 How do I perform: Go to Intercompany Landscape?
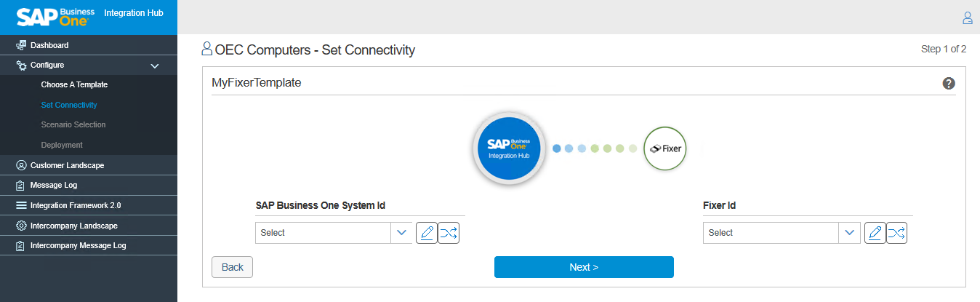tap(73, 226)
